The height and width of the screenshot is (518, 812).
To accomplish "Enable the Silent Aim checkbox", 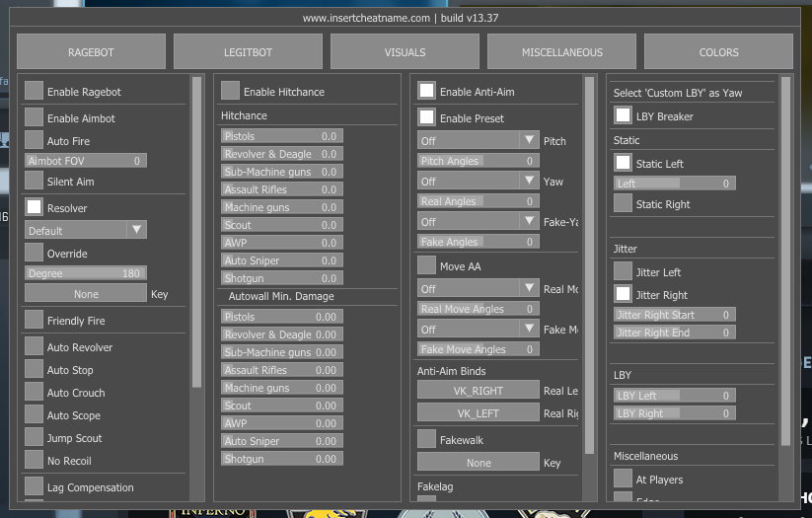I will (x=35, y=181).
